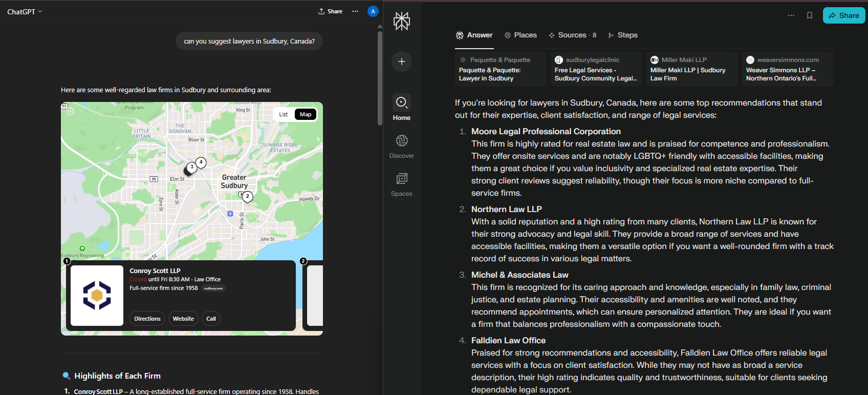Screen dimensions: 868x395
Task: Open the sudbury.com source chip
Action: pyautogui.click(x=213, y=288)
